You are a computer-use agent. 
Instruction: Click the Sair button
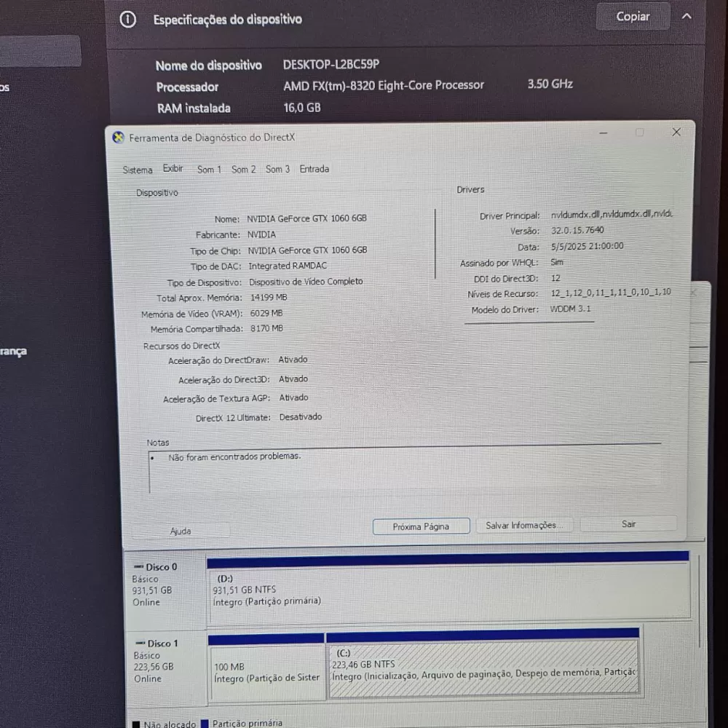[x=628, y=524]
